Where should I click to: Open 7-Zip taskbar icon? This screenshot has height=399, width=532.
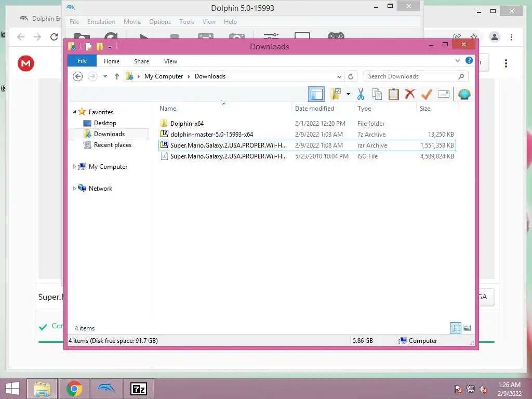[x=138, y=389]
